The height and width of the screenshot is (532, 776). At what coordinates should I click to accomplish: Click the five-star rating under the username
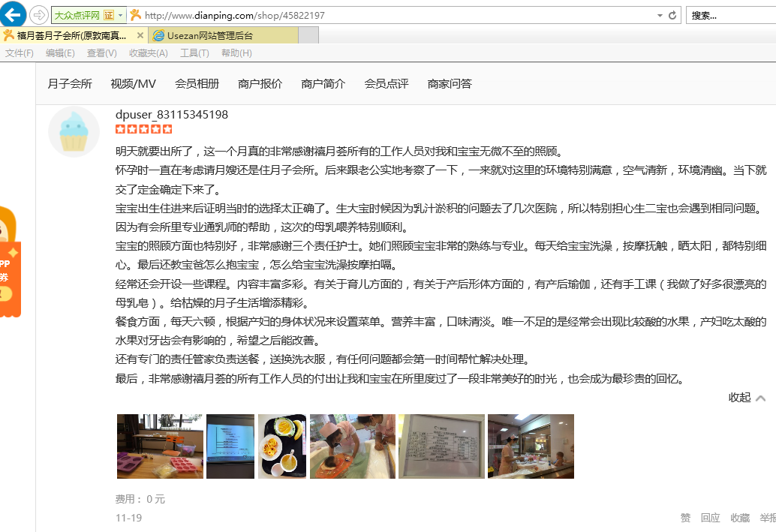pyautogui.click(x=143, y=128)
